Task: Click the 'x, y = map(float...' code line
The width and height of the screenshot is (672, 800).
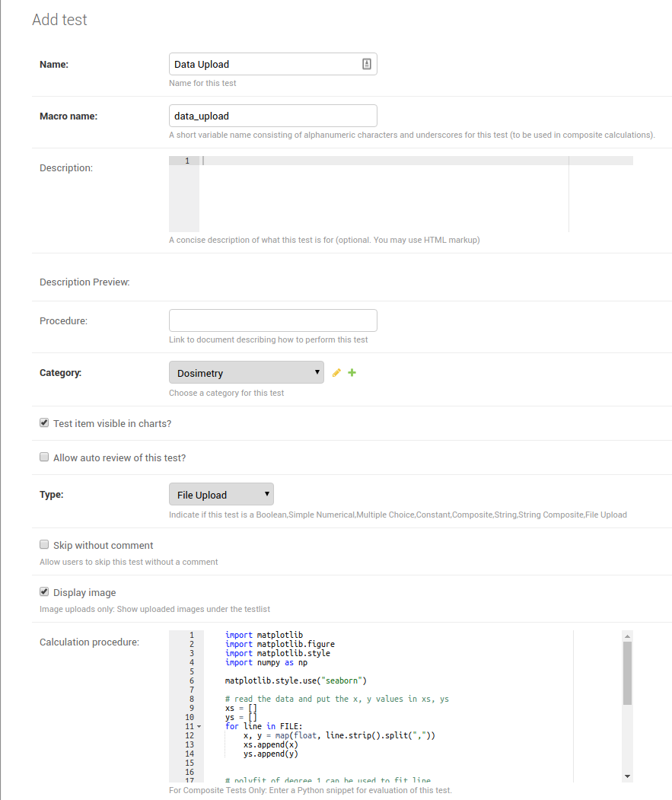Action: tap(339, 736)
